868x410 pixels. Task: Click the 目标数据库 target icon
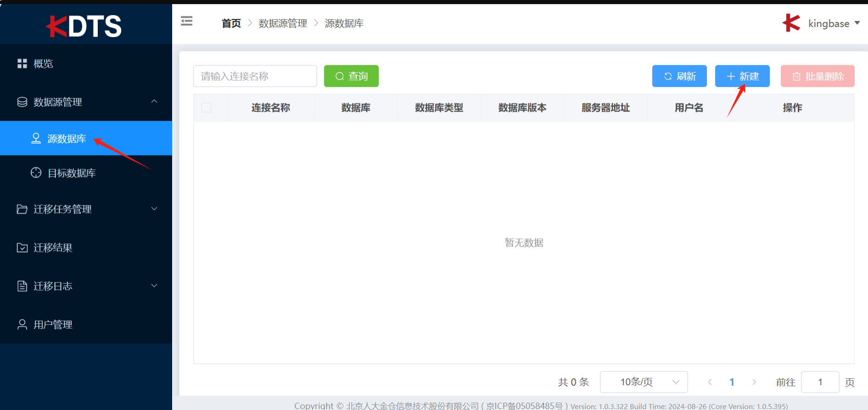point(36,173)
